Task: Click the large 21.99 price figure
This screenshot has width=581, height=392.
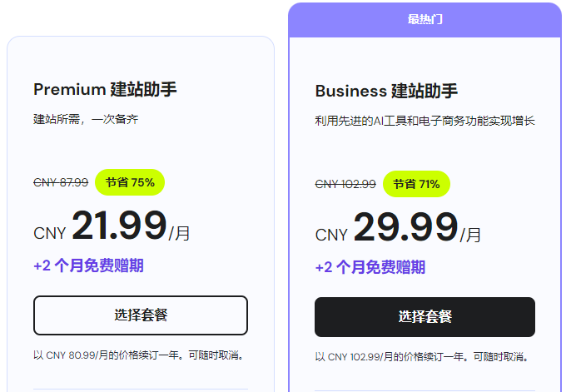Action: tap(119, 226)
